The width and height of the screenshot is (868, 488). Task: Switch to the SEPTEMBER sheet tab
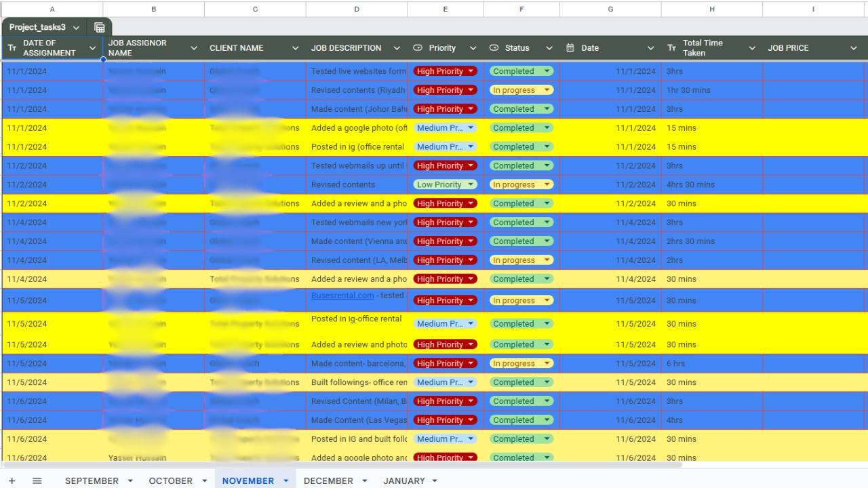[92, 481]
